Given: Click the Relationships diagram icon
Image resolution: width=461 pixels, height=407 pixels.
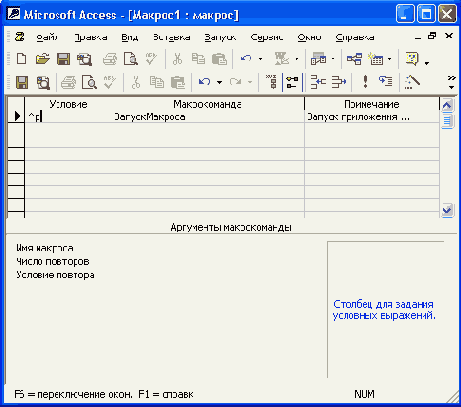Looking at the screenshot, I should click(354, 59).
